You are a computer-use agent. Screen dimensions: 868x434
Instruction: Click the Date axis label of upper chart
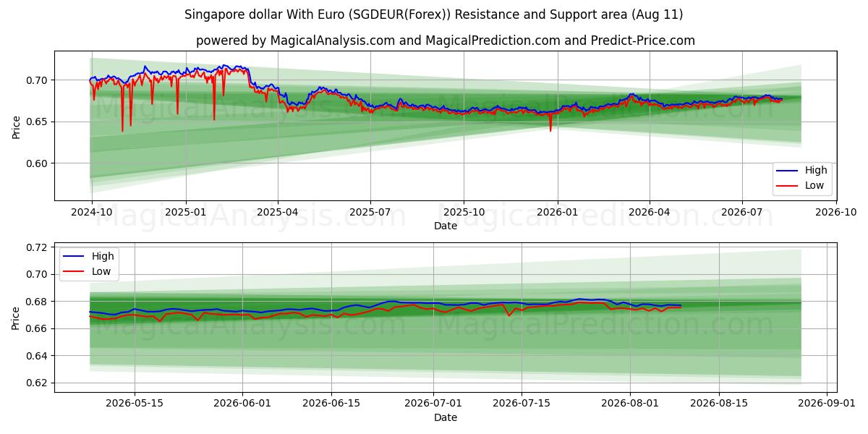446,226
